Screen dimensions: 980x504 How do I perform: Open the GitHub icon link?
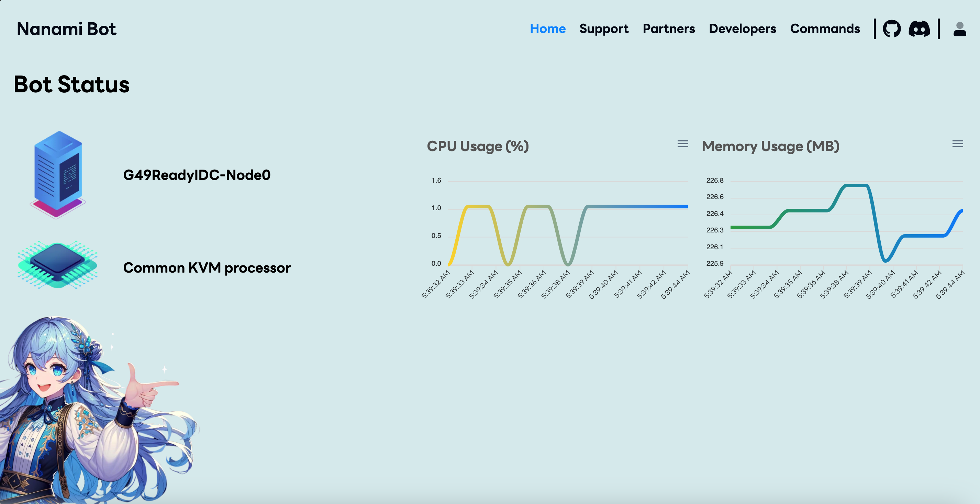click(x=891, y=29)
